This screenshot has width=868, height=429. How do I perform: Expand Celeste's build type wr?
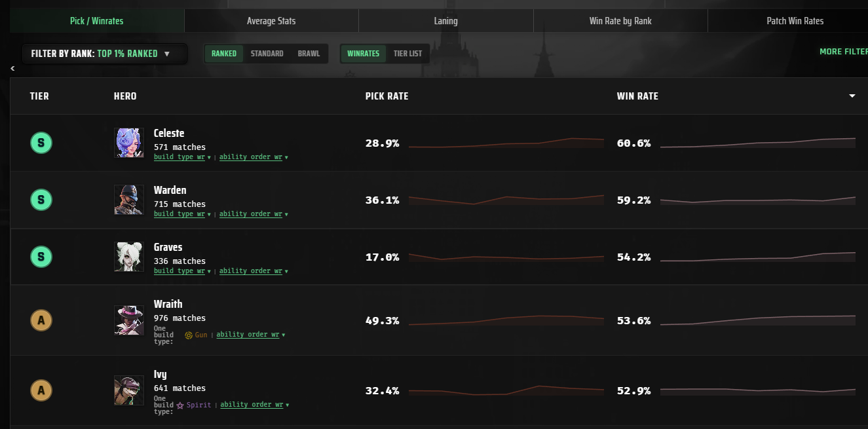(183, 157)
